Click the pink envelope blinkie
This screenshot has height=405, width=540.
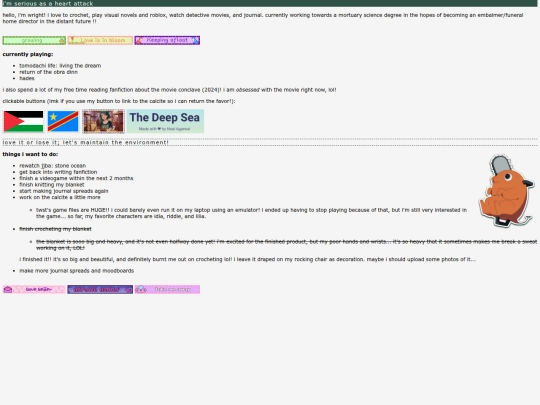[x=34, y=289]
